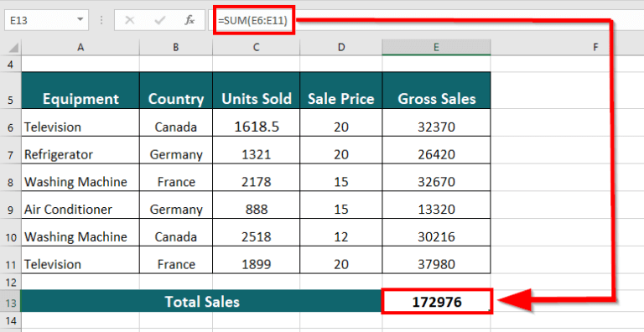644x332 pixels.
Task: Select the sale price 20 in Refrigerator row
Action: 341,150
